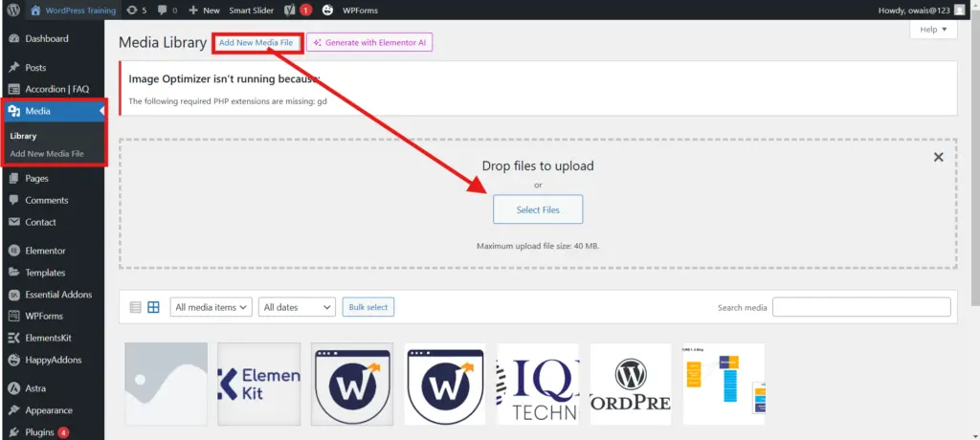This screenshot has width=980, height=440.
Task: Click the Contact envelope icon
Action: point(13,222)
